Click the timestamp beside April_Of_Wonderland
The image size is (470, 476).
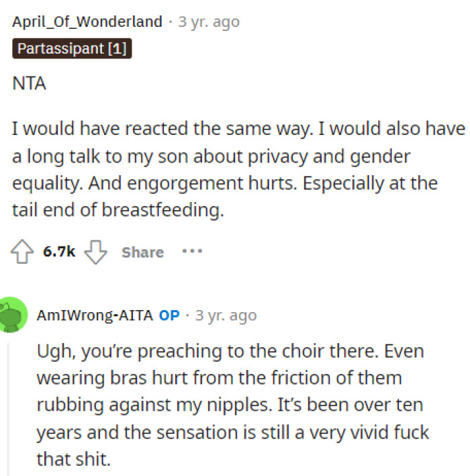pos(209,21)
